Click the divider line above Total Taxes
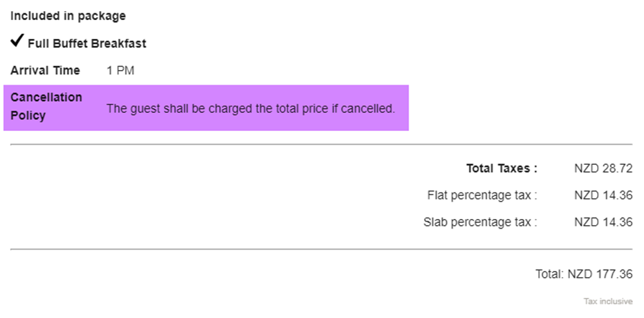The width and height of the screenshot is (644, 318). pyautogui.click(x=322, y=145)
